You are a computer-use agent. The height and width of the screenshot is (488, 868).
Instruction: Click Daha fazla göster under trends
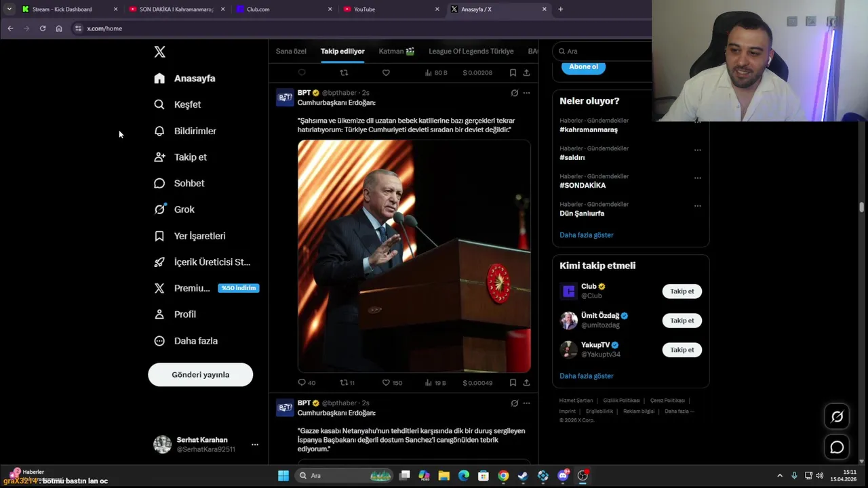coord(587,235)
